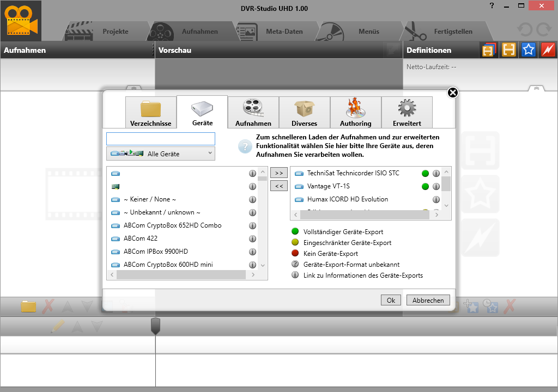558x392 pixels.
Task: Click the help question mark icon in dialog
Action: (245, 146)
